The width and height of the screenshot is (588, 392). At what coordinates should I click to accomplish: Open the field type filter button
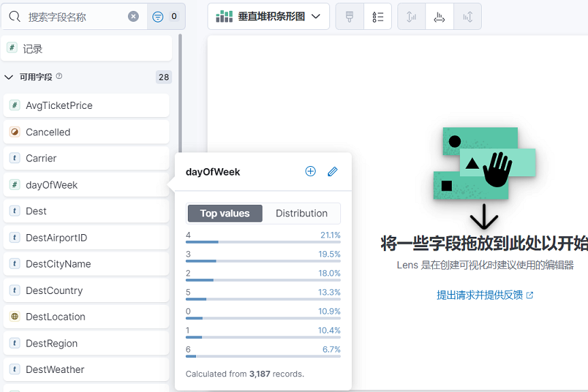166,16
